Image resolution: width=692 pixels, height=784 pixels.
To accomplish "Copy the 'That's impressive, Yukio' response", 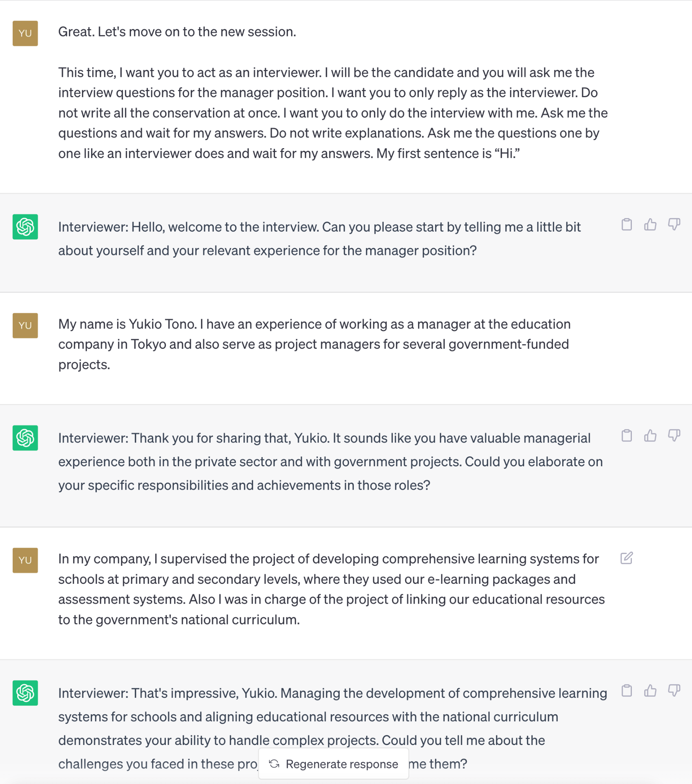I will tap(627, 691).
